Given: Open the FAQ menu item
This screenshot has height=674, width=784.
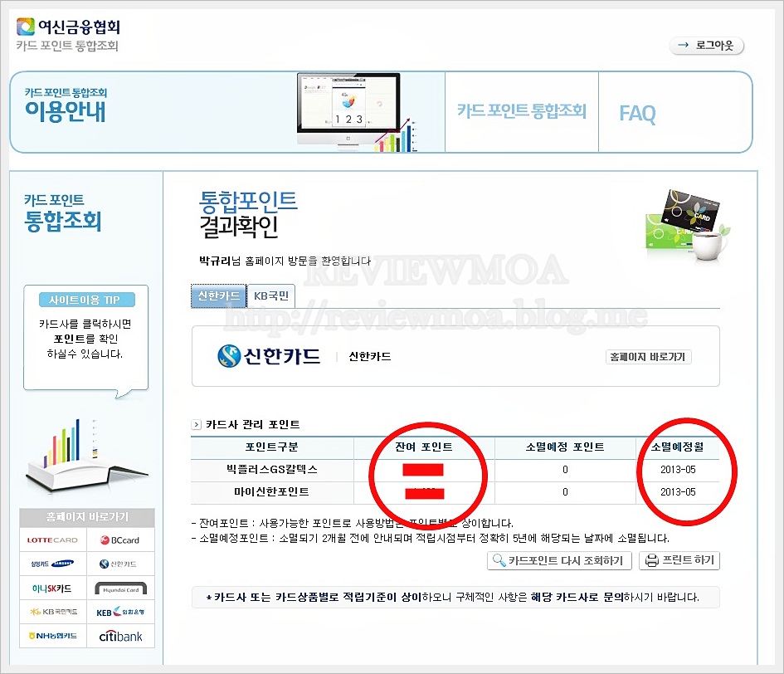Looking at the screenshot, I should coord(637,114).
